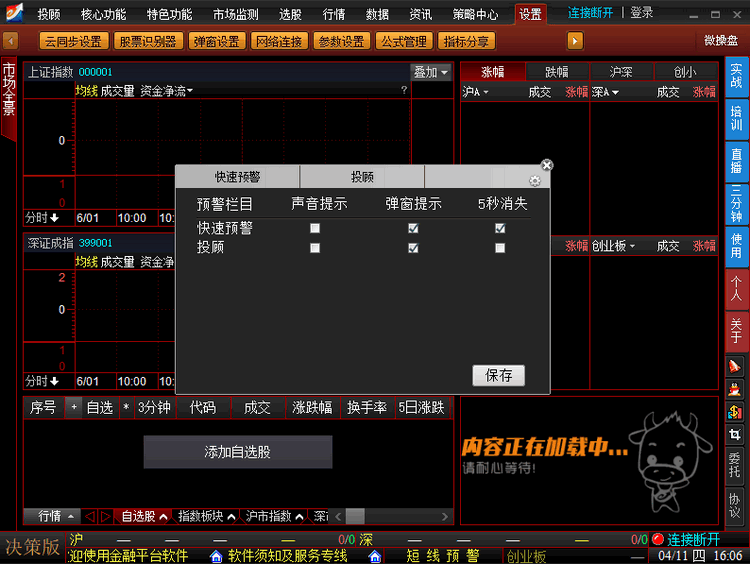750x564 pixels.
Task: Open the 策略中心 menu
Action: pyautogui.click(x=475, y=14)
